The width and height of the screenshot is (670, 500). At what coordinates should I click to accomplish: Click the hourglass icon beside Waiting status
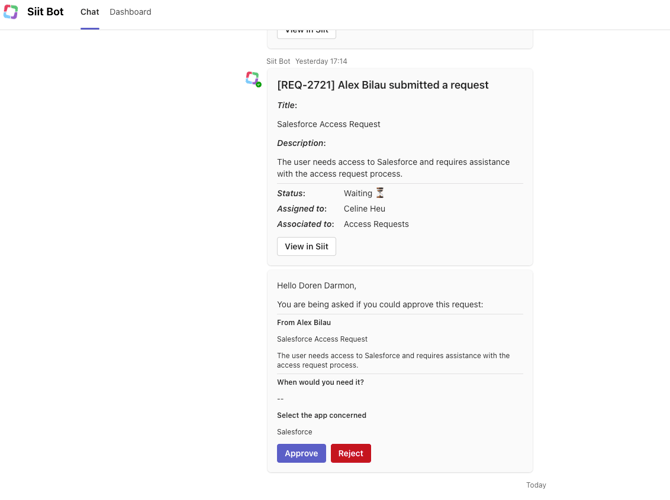[380, 193]
